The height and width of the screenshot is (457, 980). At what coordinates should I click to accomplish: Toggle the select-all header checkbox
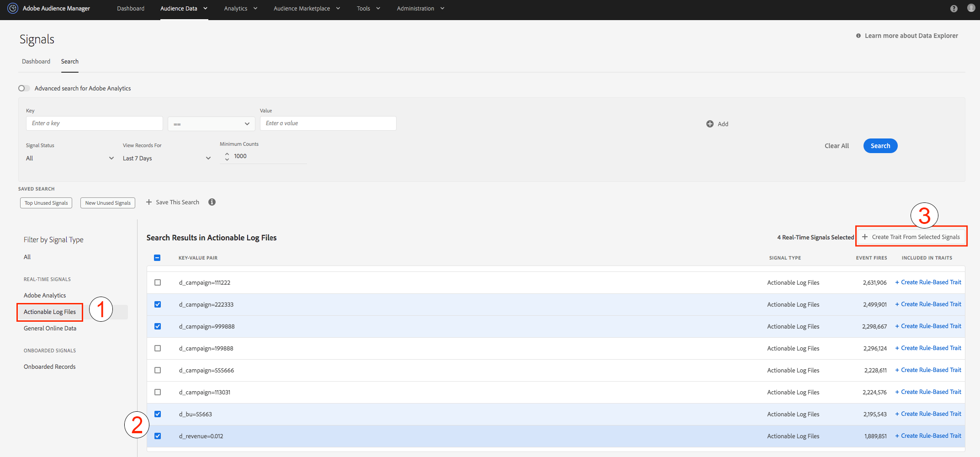click(x=157, y=258)
